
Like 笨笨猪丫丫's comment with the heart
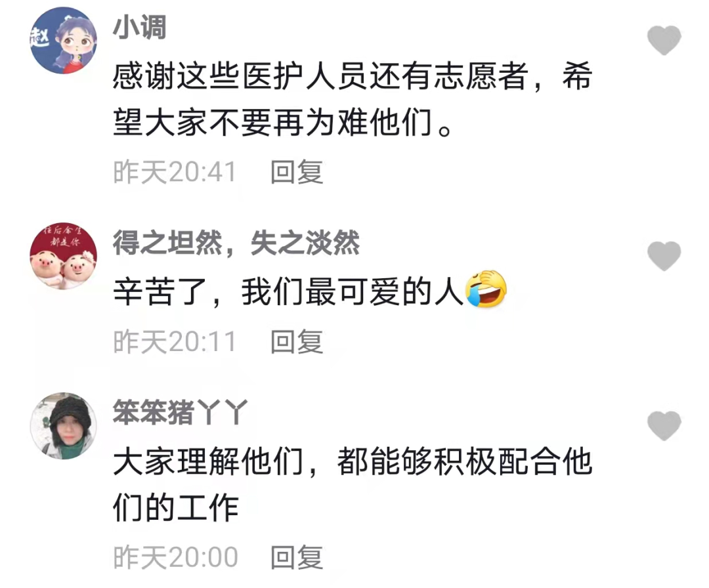coord(664,426)
